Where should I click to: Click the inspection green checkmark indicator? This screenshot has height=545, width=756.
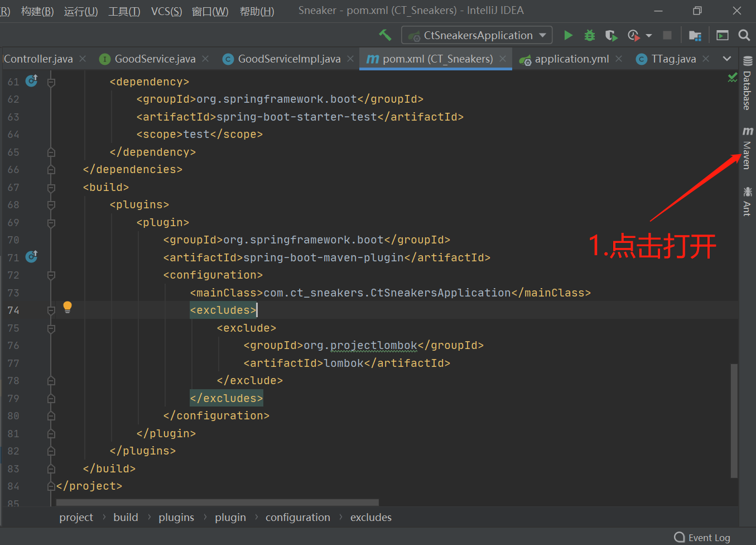733,78
